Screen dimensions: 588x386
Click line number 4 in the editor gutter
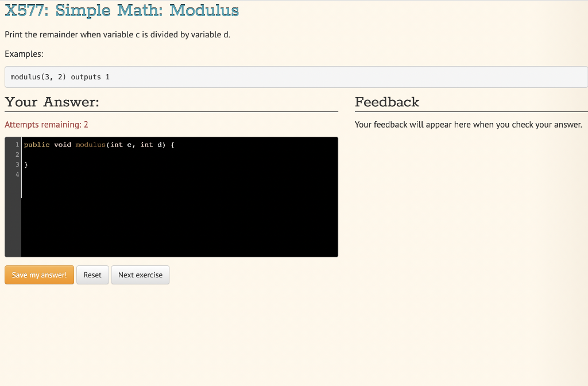click(16, 173)
